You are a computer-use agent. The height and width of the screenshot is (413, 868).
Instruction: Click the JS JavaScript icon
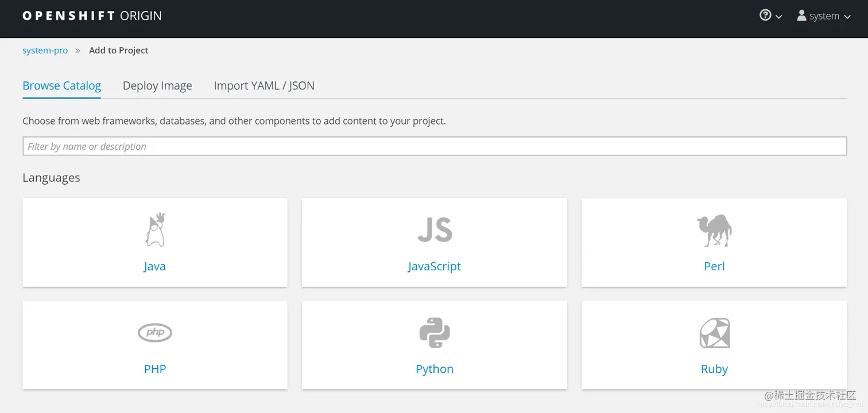pos(435,230)
